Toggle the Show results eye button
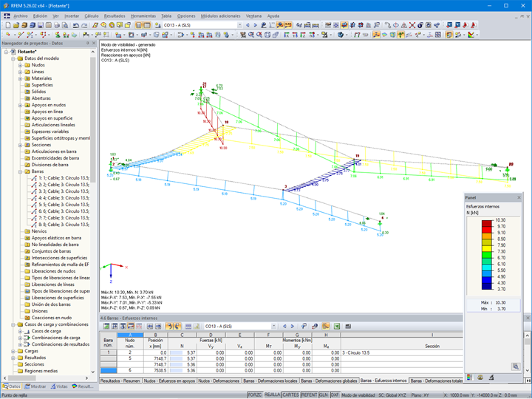 coord(280,25)
